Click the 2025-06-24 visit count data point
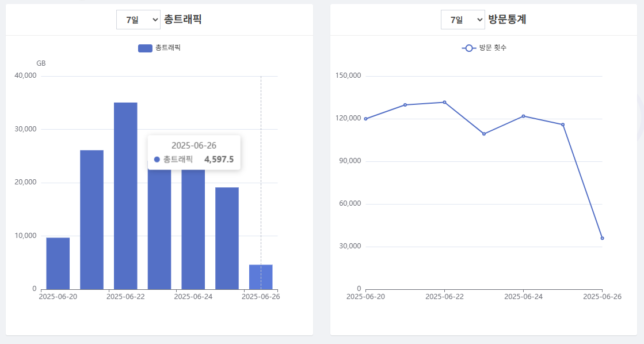 tap(523, 116)
